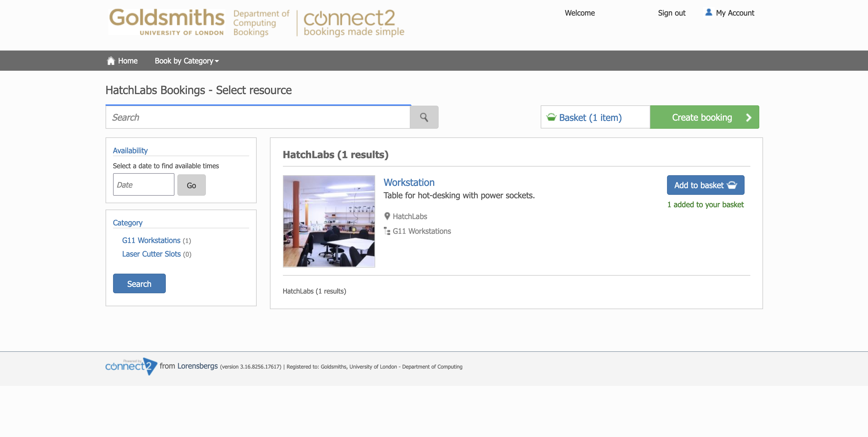This screenshot has width=868, height=437.
Task: Click the G11 Workstations category tree icon
Action: point(387,231)
